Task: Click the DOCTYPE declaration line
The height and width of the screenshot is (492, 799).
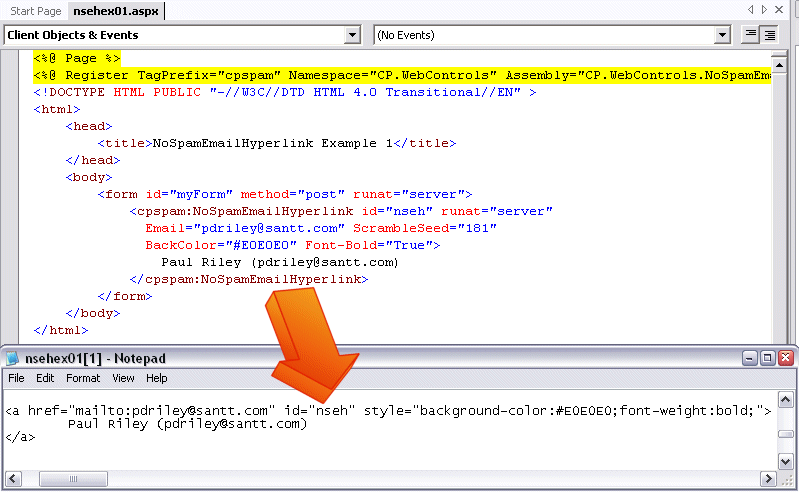Action: [x=285, y=92]
